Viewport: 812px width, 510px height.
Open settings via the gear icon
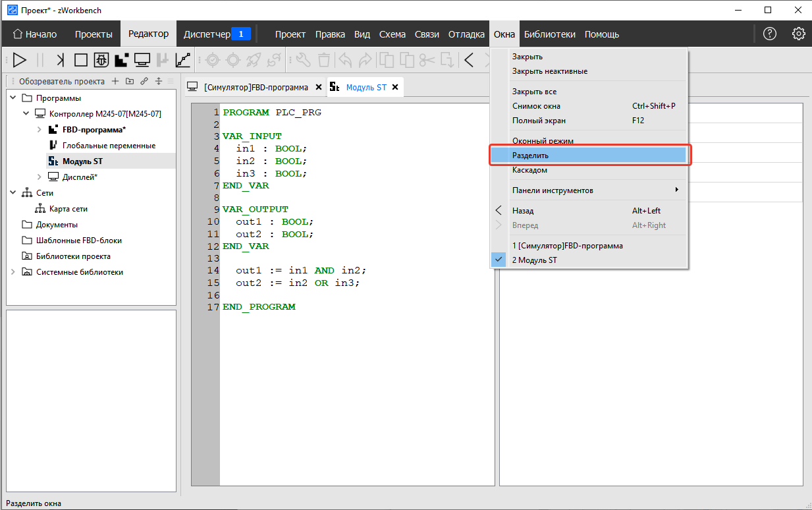pyautogui.click(x=798, y=34)
